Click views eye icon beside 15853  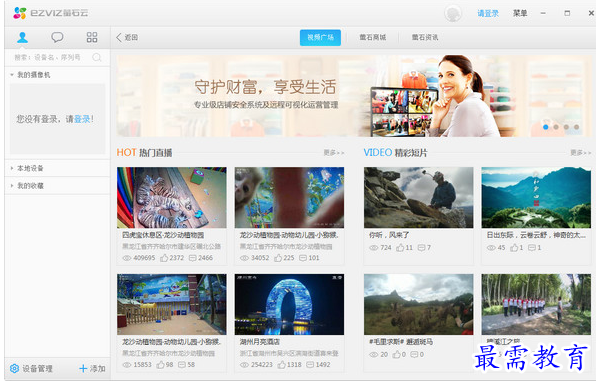click(127, 365)
